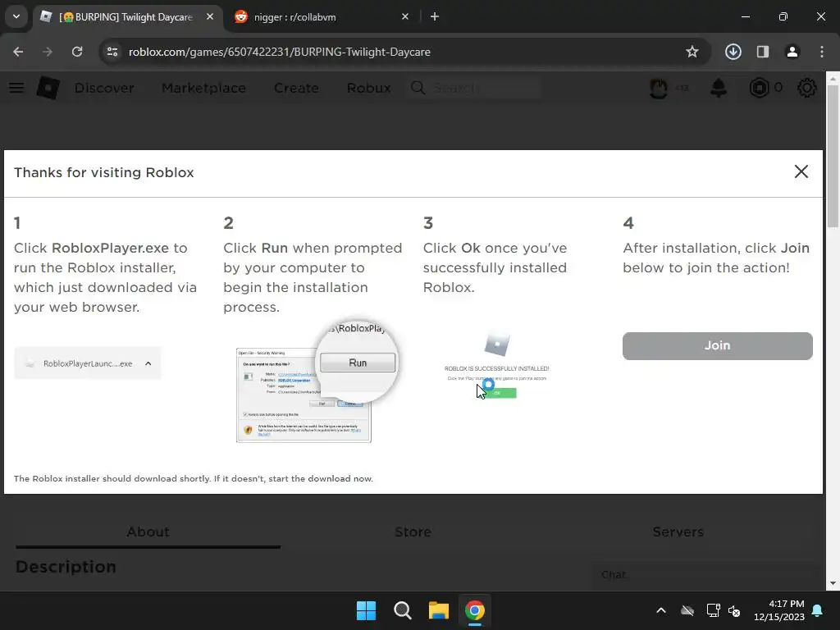Open the Robux balance icon

click(x=759, y=88)
